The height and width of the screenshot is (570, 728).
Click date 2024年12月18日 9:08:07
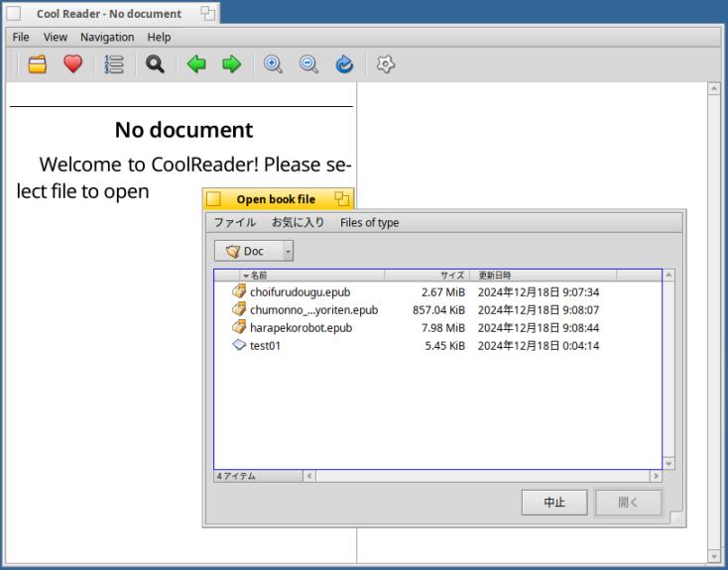click(539, 309)
